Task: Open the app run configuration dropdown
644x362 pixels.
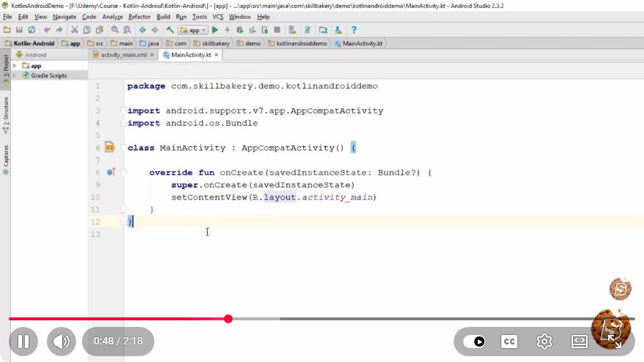Action: click(192, 30)
